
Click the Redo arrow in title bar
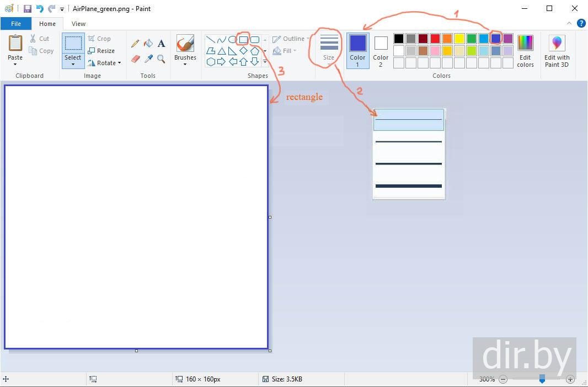[51, 8]
